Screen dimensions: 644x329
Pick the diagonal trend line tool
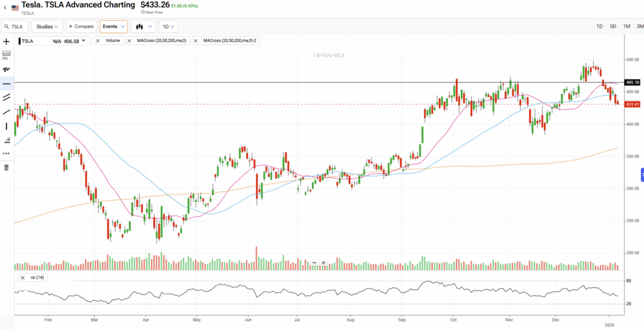pos(6,111)
